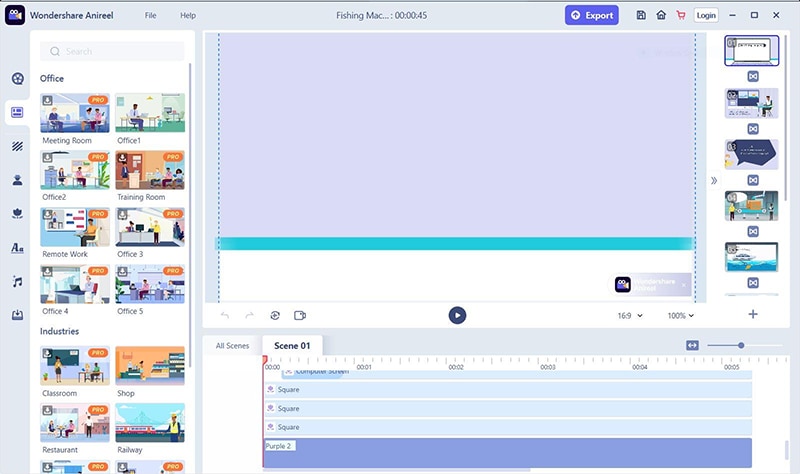Select Restaurant scene thumbnail
800x474 pixels.
tap(75, 423)
